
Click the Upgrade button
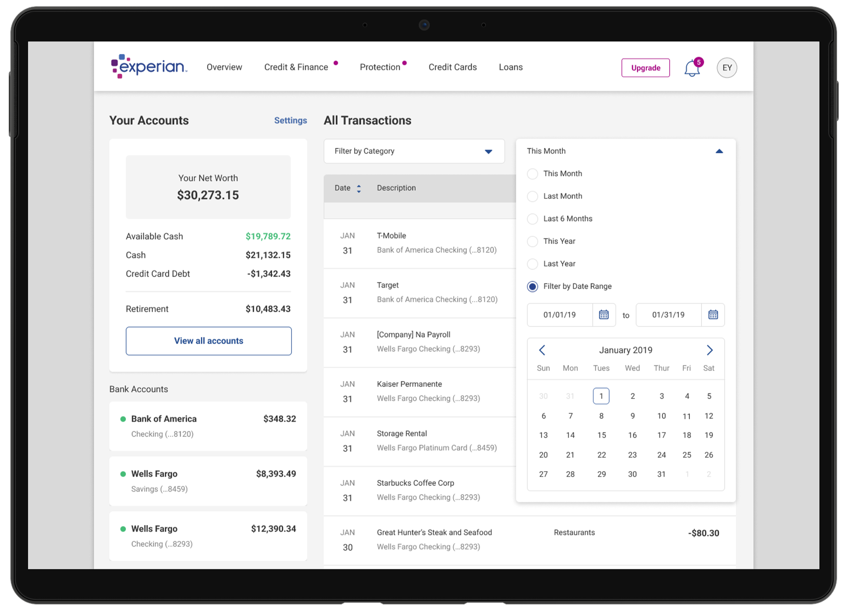pyautogui.click(x=646, y=68)
